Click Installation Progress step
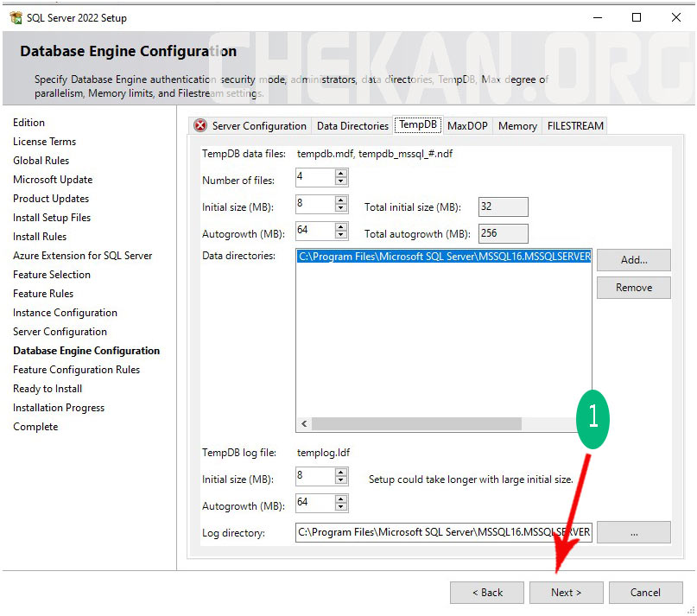The width and height of the screenshot is (697, 616). (59, 408)
